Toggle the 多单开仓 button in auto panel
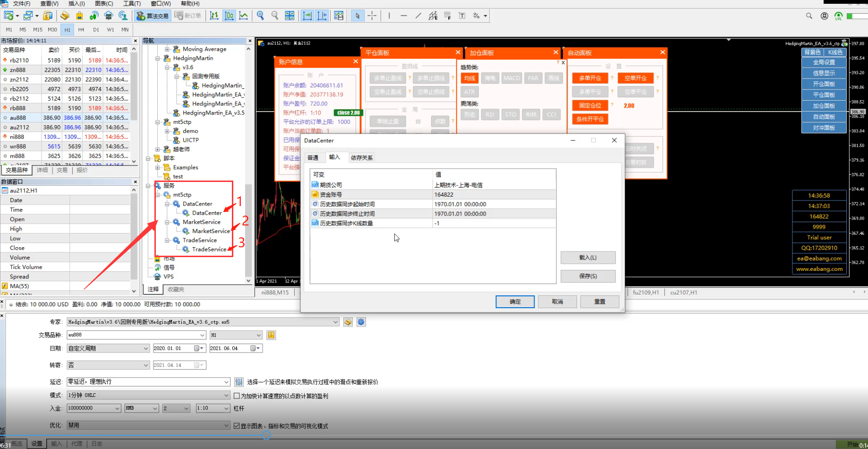 590,78
